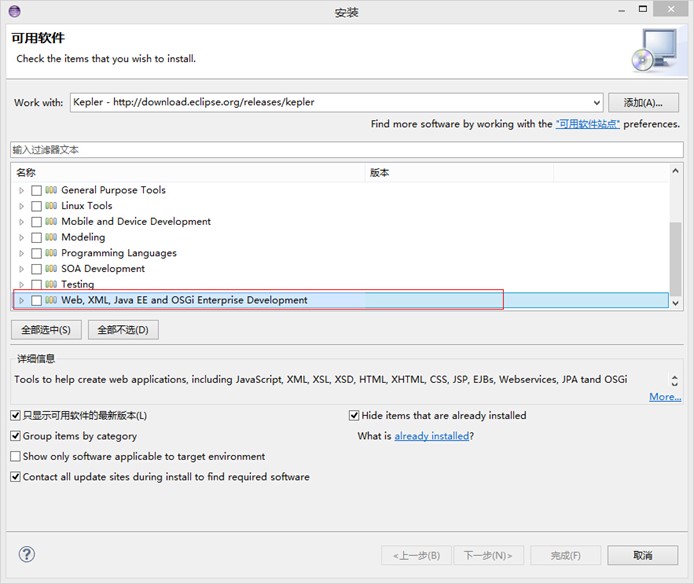This screenshot has width=694, height=584.
Task: Check the SOA Development checkbox
Action: coord(36,269)
